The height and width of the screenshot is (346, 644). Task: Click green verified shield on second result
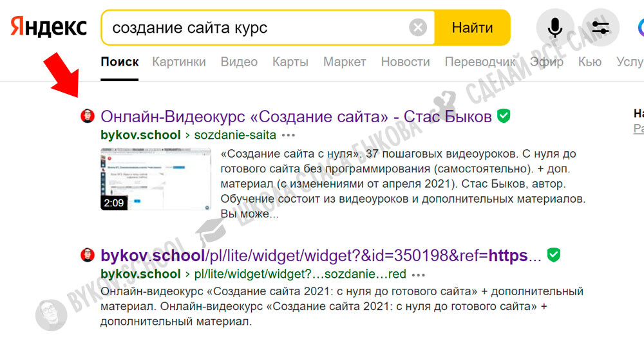(553, 255)
